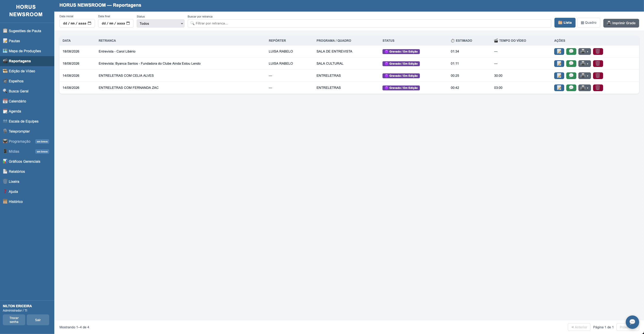The width and height of the screenshot is (644, 334).
Task: Open print options for CELIA ALVES row
Action: (x=584, y=76)
